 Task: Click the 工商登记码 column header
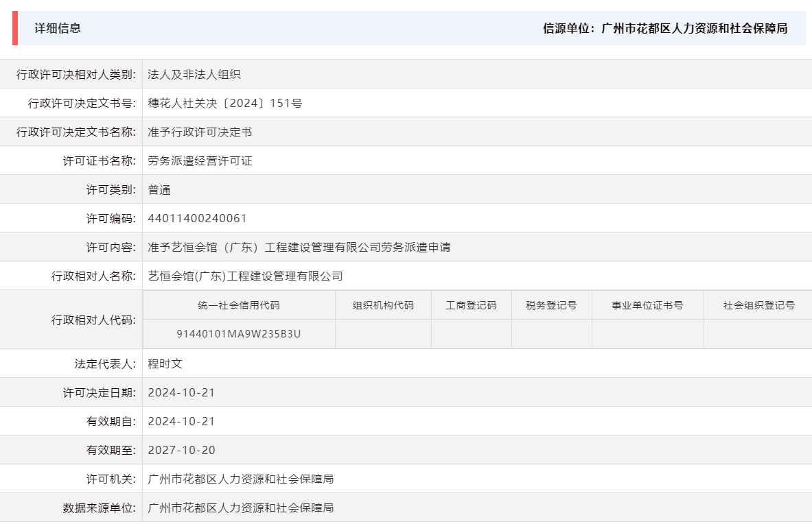(x=470, y=305)
